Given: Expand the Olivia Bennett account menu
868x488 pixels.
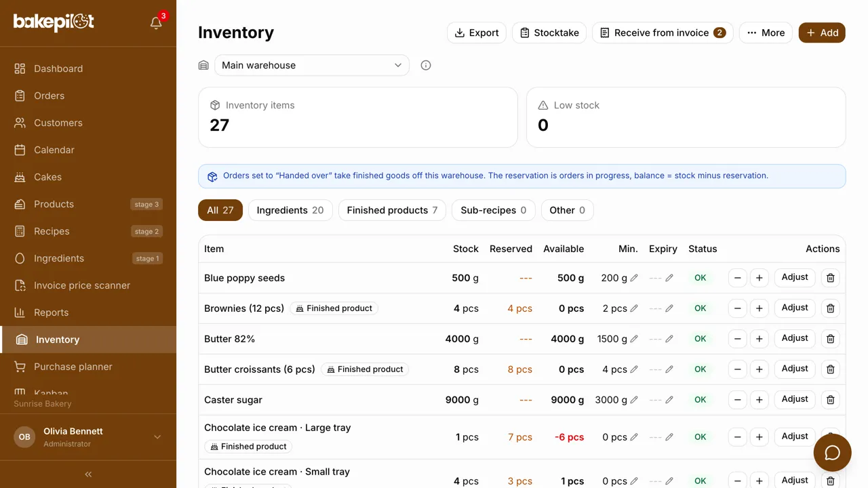Looking at the screenshot, I should 88,437.
